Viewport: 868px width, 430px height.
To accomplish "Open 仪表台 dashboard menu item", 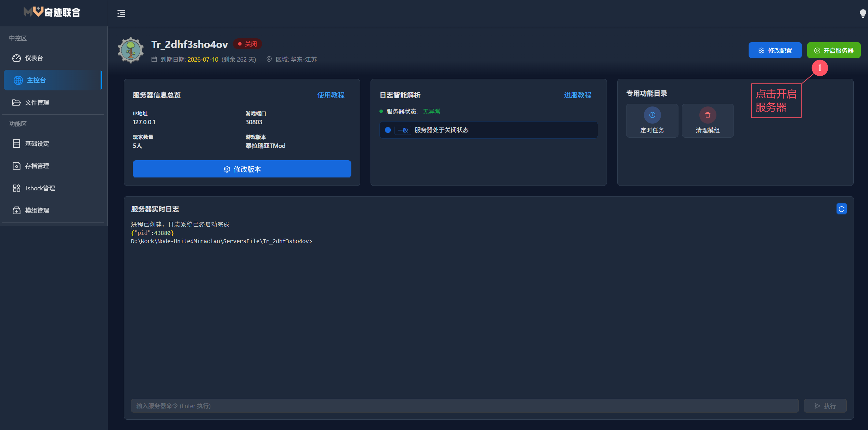I will (34, 58).
